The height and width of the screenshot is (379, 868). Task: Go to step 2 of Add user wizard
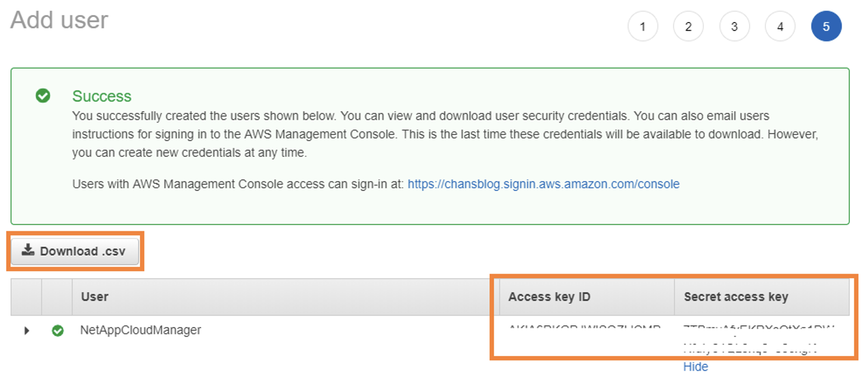click(x=688, y=26)
